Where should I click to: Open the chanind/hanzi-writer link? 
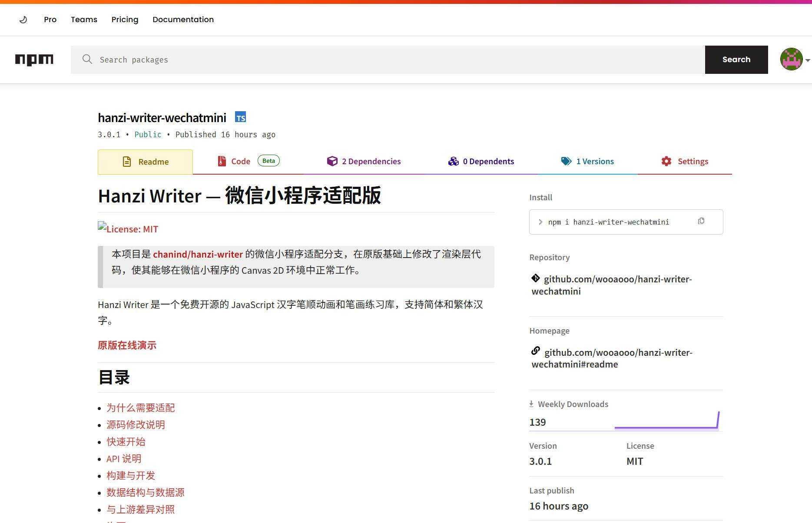tap(198, 254)
